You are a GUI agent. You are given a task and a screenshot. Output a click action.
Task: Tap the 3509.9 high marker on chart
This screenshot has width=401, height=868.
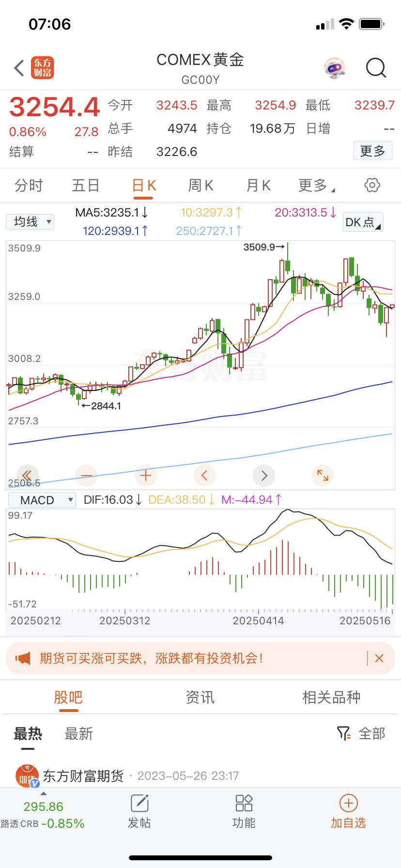(x=264, y=247)
